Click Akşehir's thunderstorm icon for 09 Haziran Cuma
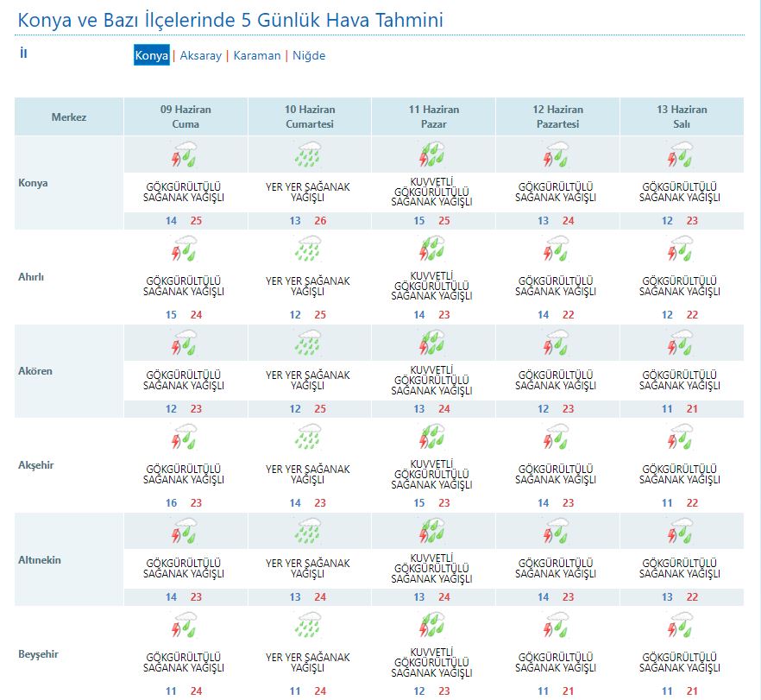The height and width of the screenshot is (700, 761). [186, 438]
